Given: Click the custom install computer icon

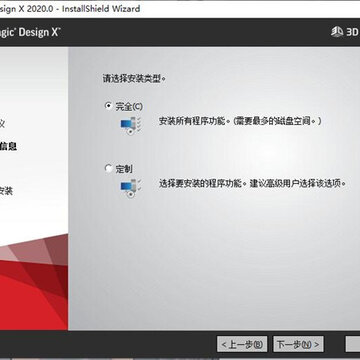Looking at the screenshot, I should tap(131, 188).
